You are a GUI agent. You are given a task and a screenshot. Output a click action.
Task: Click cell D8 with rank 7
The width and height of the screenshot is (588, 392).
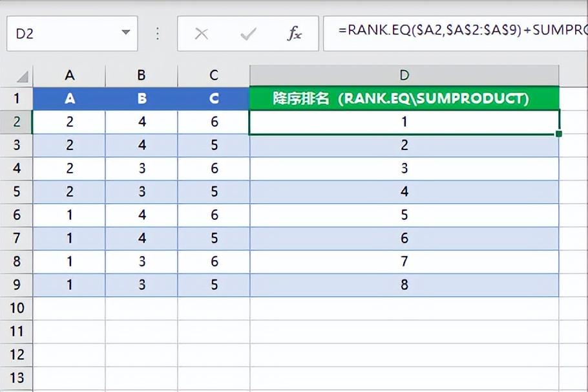[404, 261]
